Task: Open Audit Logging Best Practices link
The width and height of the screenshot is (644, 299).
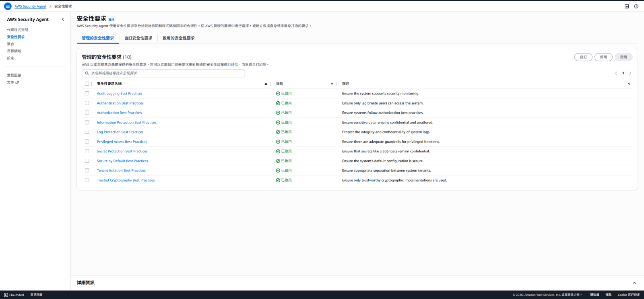Action: click(120, 94)
